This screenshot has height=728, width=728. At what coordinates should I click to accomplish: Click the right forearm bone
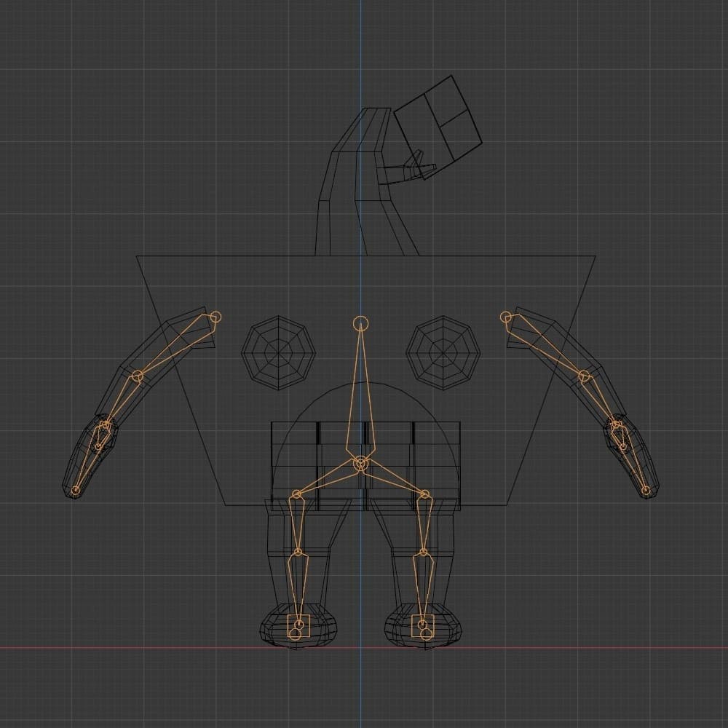click(599, 400)
